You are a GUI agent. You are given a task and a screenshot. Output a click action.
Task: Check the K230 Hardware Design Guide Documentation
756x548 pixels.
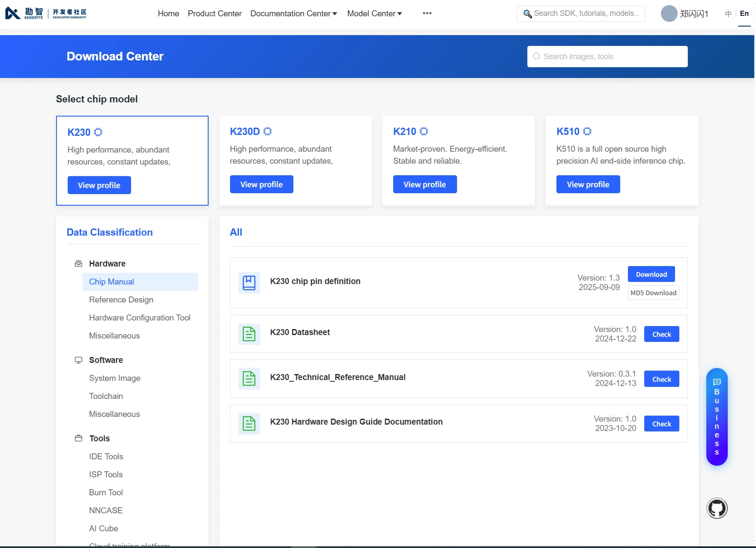click(662, 424)
